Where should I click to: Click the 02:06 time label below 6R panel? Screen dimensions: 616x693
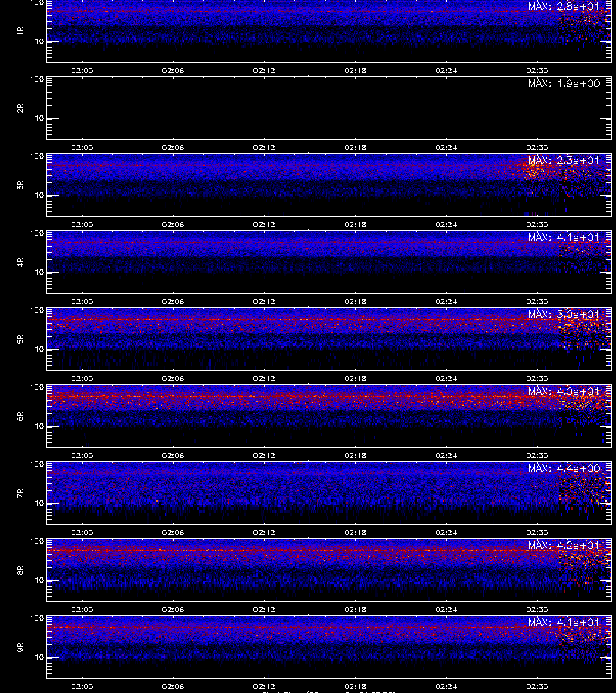173,455
